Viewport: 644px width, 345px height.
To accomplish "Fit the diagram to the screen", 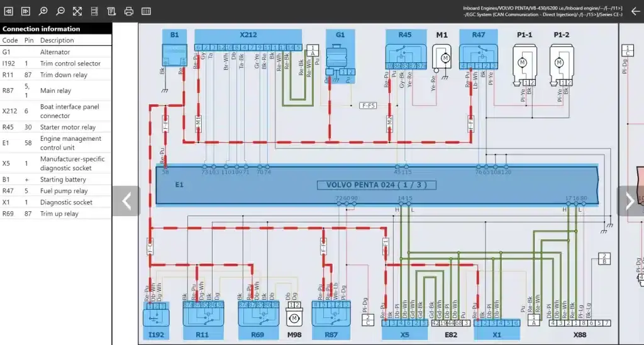I will (77, 11).
